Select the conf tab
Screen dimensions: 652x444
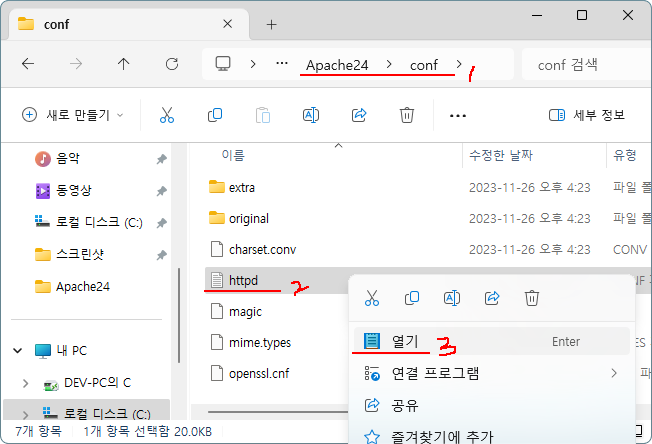[x=128, y=24]
